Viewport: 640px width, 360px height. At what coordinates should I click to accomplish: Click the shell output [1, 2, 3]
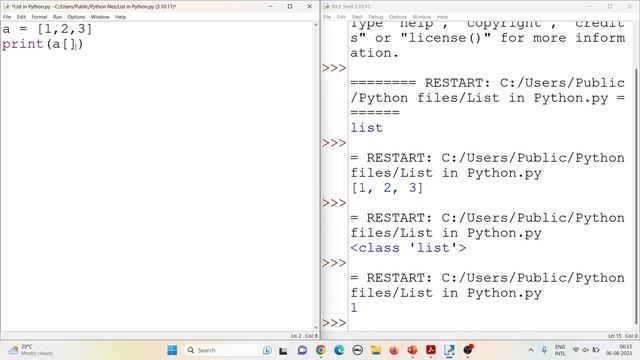pyautogui.click(x=387, y=188)
